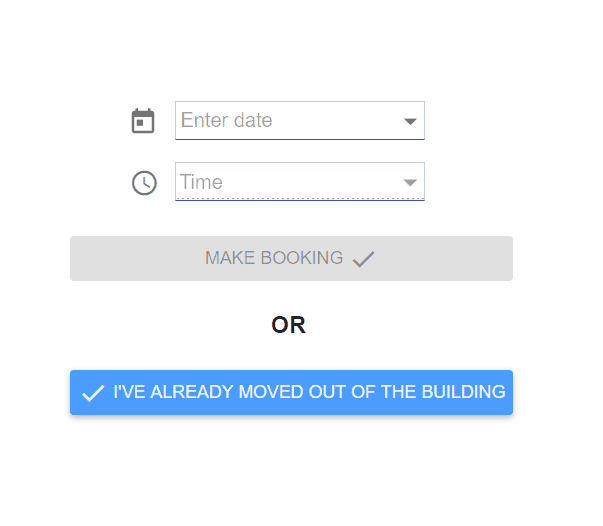Click the 'Time' placeholder text
The height and width of the screenshot is (526, 603).
click(x=201, y=182)
